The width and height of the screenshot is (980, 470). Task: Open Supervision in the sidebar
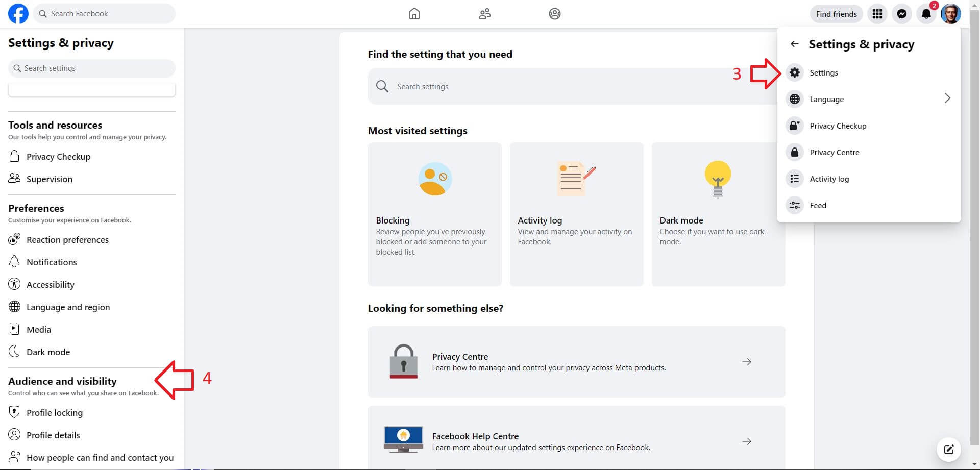(50, 179)
